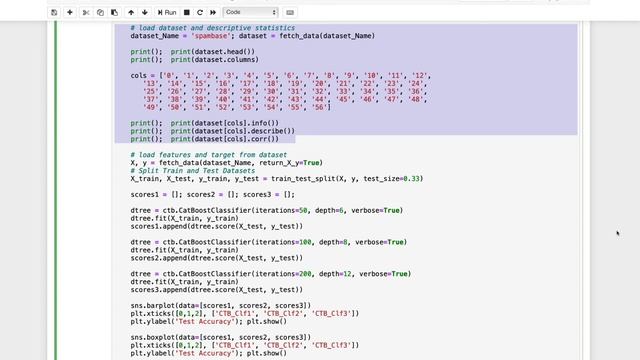The image size is (640, 360).
Task: Click the cols row starting with '37'
Action: [x=285, y=99]
